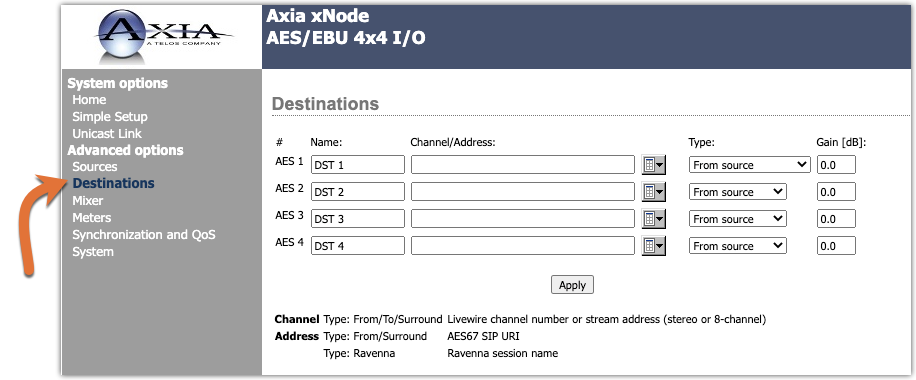
Task: Open Synchronization and QoS settings
Action: (144, 234)
